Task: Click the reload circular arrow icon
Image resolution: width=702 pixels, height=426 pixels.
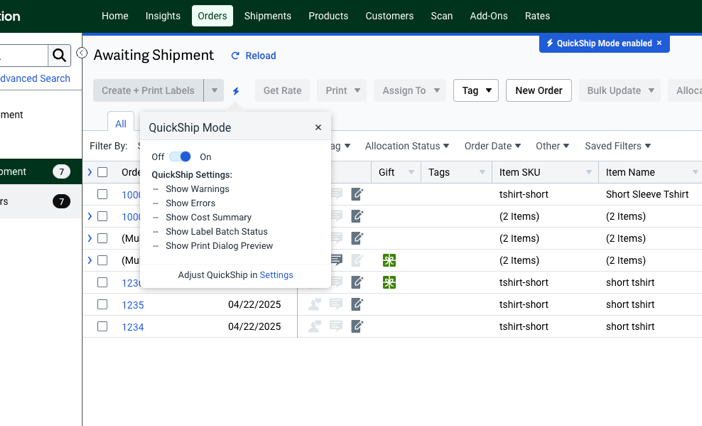Action: (x=235, y=56)
